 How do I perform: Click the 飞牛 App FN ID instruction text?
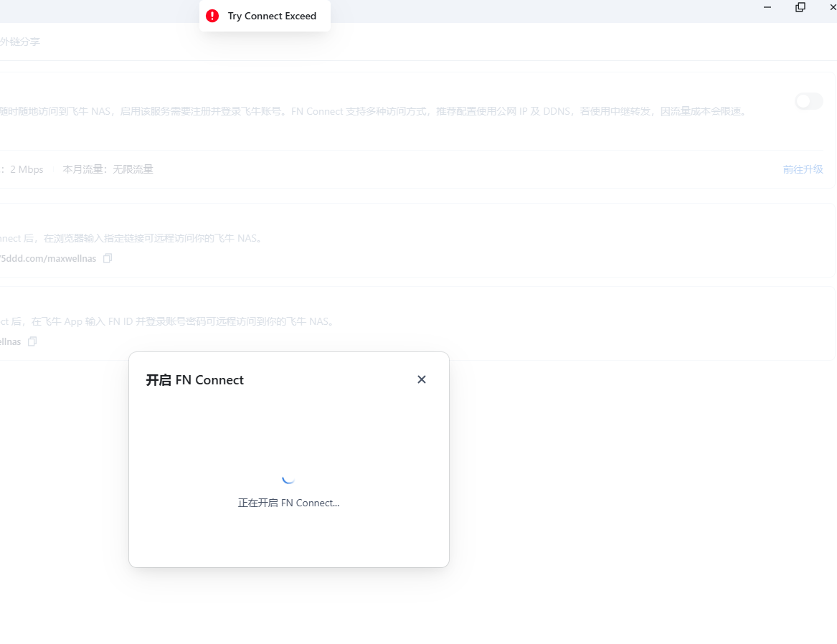167,321
